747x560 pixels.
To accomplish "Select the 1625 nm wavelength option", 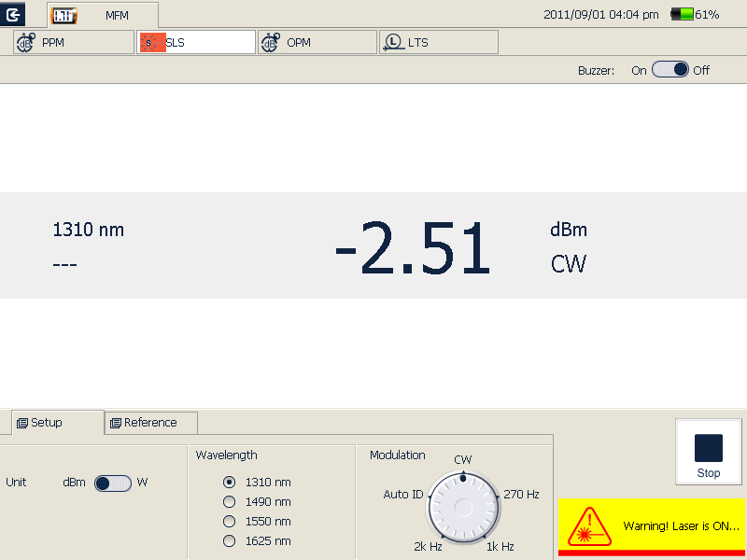I will coord(229,541).
